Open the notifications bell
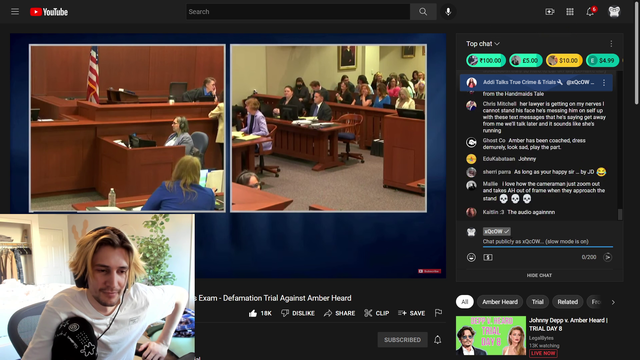 pyautogui.click(x=590, y=12)
